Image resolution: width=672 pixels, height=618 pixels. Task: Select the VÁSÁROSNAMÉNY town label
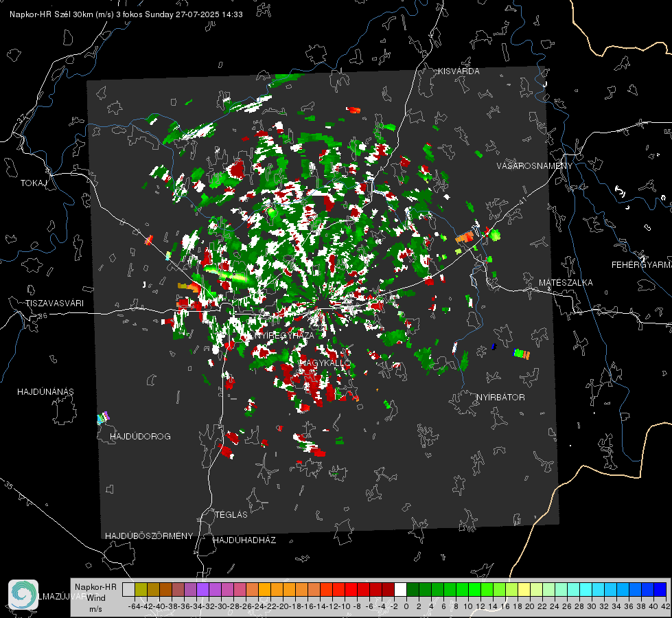tap(535, 166)
